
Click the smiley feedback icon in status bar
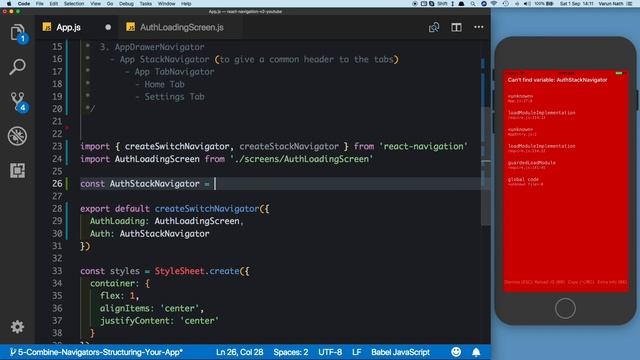456,352
